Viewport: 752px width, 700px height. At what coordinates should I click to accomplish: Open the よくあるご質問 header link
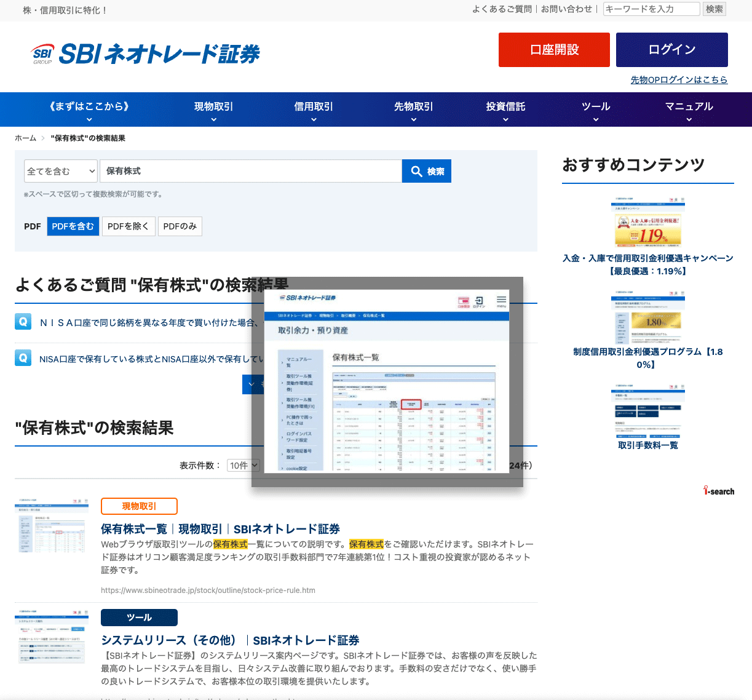click(x=502, y=9)
